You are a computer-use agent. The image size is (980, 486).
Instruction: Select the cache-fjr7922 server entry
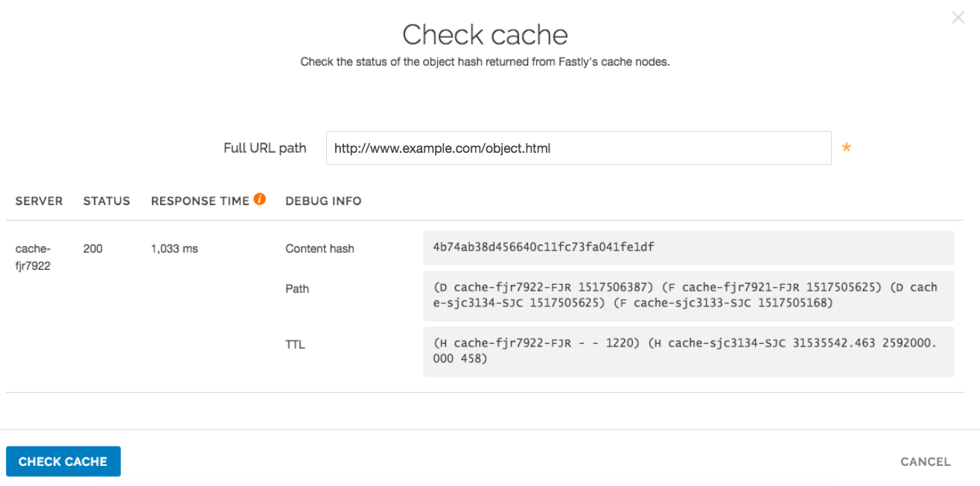pyautogui.click(x=33, y=256)
